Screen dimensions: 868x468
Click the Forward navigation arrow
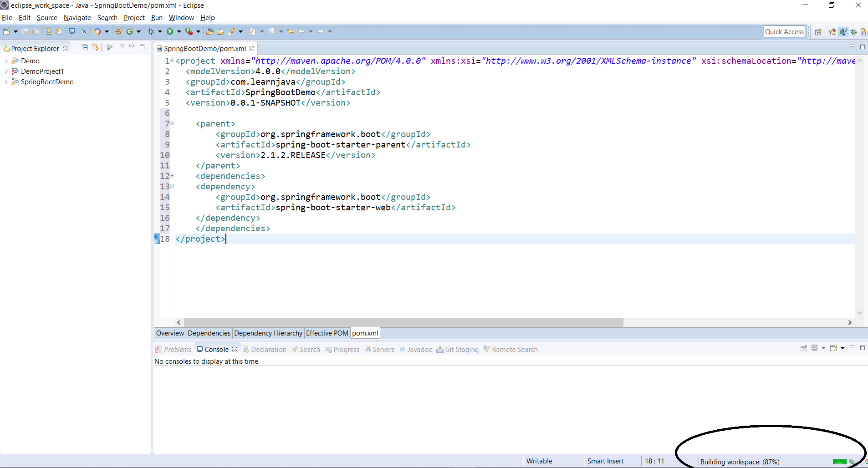pyautogui.click(x=321, y=31)
